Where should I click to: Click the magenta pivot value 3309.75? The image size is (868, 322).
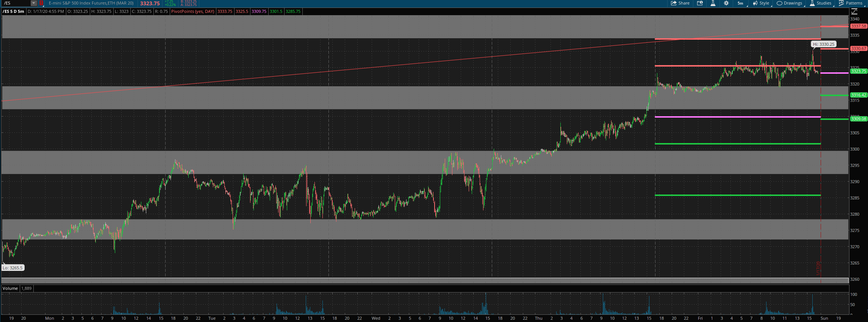[x=259, y=11]
